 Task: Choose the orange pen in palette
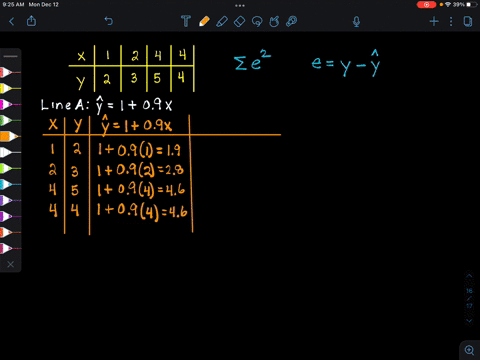(x=10, y=136)
